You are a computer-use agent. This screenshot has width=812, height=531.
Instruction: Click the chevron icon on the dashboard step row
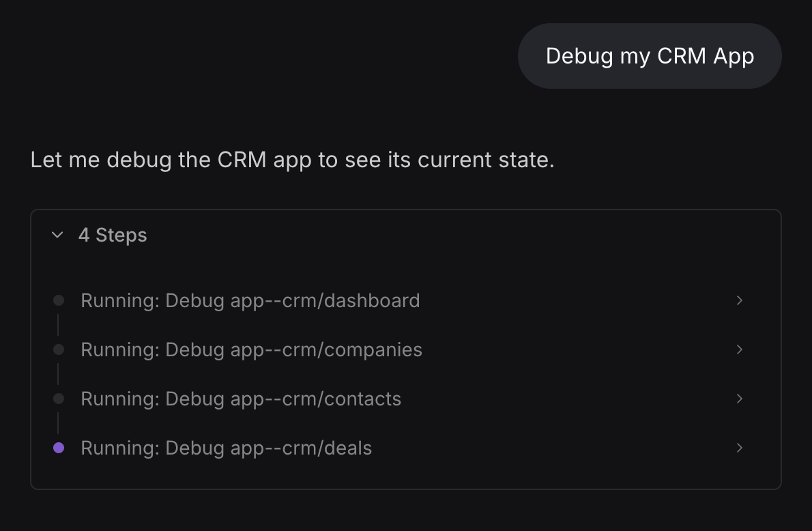tap(740, 300)
